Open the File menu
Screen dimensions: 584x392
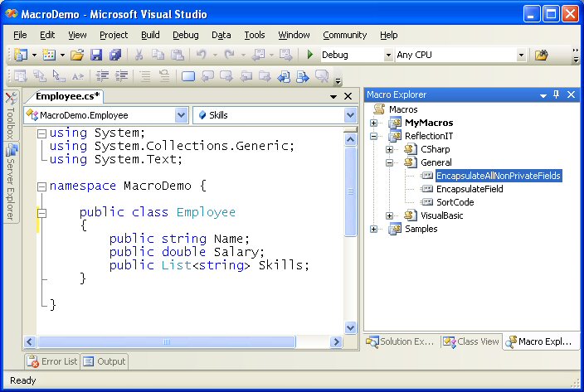(20, 35)
